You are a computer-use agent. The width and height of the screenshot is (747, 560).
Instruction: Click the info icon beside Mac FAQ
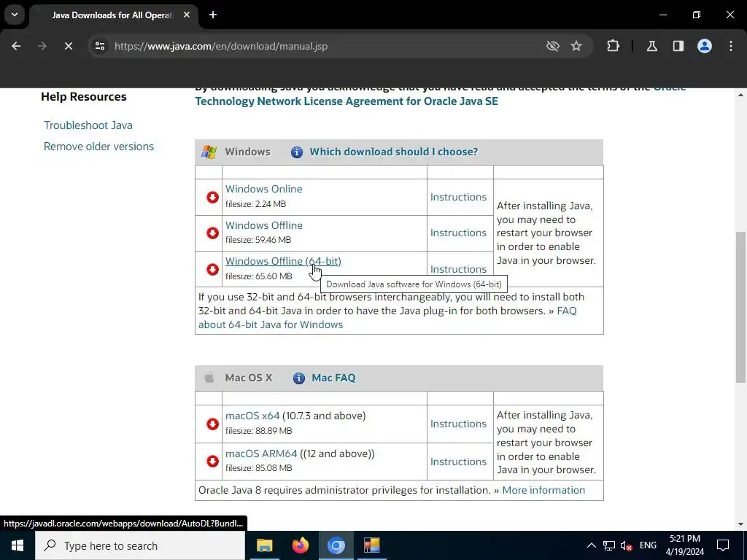[298, 378]
